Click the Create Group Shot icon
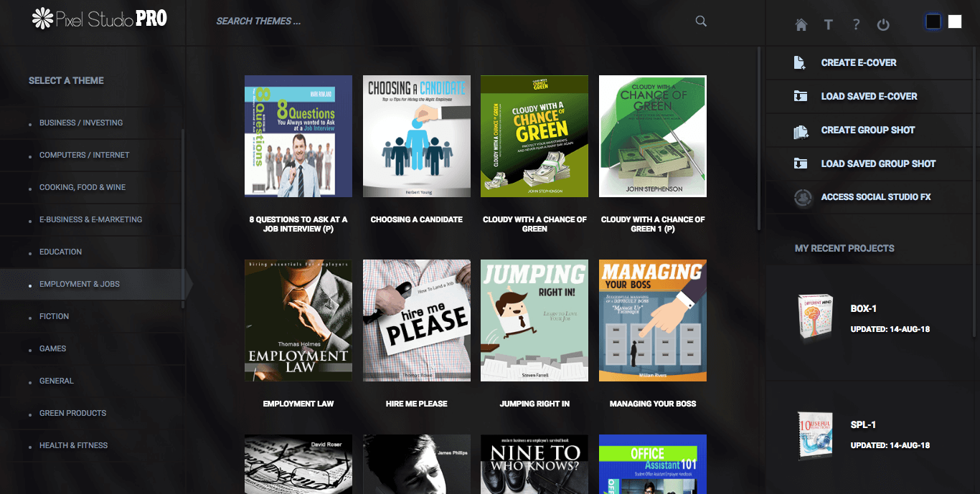Image resolution: width=980 pixels, height=494 pixels. 801,130
